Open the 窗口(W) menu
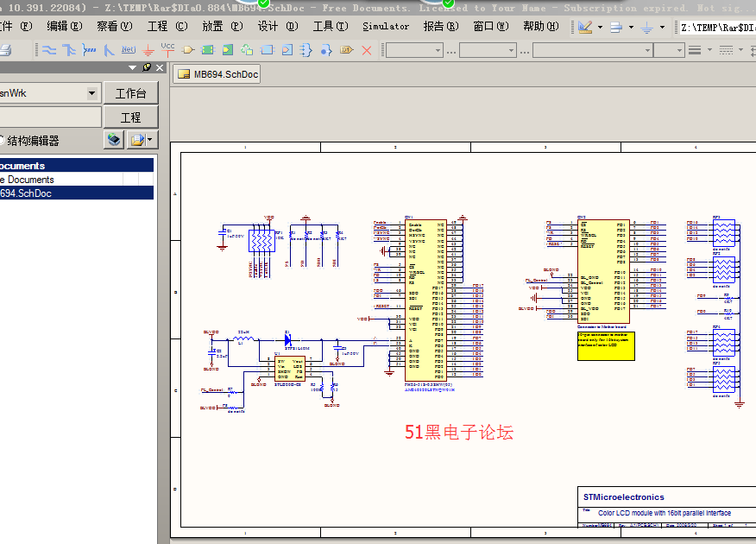 coord(491,26)
